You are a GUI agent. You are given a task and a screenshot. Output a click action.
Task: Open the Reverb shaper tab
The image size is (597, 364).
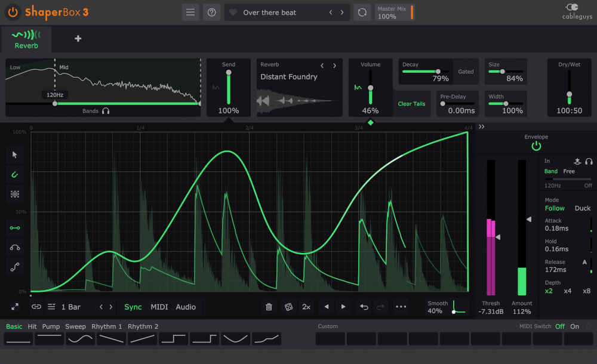pyautogui.click(x=26, y=39)
